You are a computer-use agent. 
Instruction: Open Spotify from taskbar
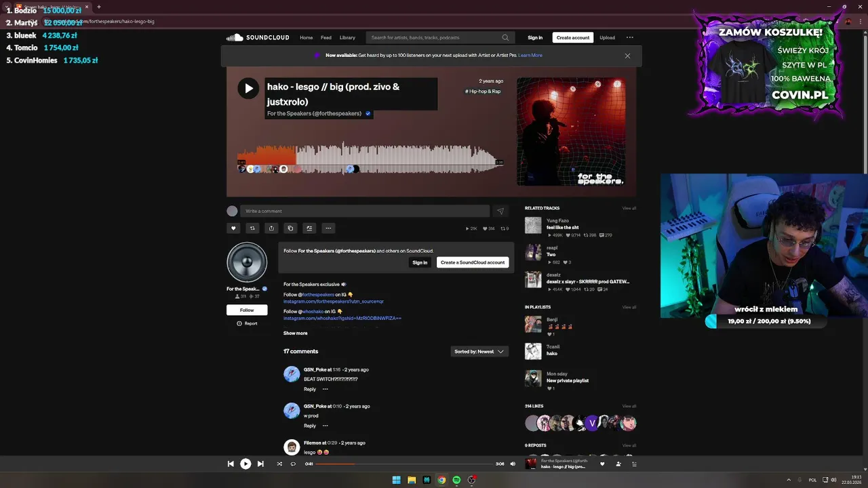coord(456,480)
